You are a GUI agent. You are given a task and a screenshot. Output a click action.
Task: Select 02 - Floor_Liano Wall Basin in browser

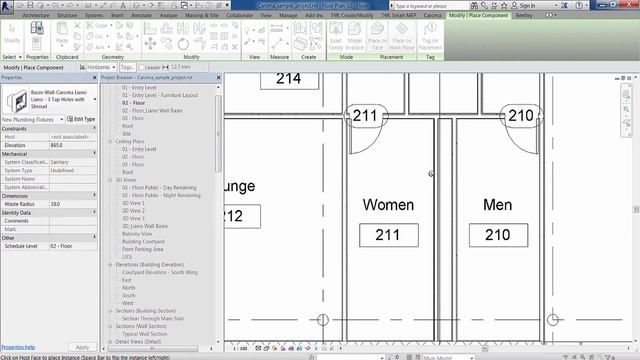(152, 111)
